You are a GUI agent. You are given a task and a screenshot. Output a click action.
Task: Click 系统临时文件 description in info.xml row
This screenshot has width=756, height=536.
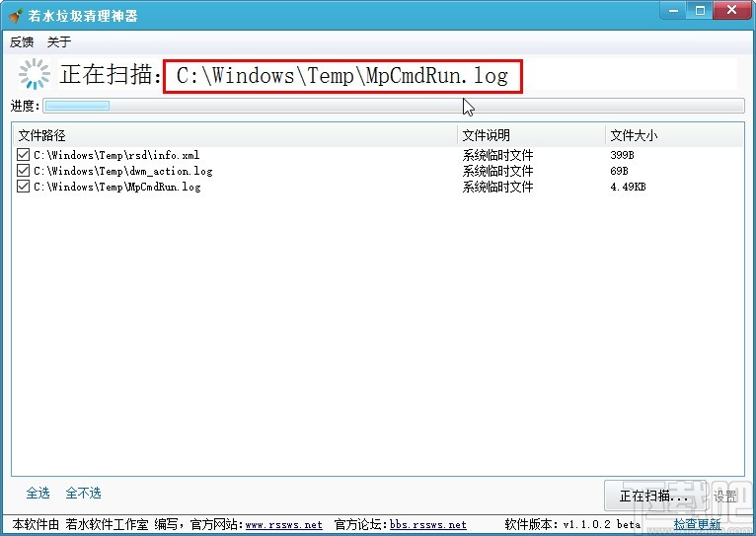pyautogui.click(x=497, y=155)
